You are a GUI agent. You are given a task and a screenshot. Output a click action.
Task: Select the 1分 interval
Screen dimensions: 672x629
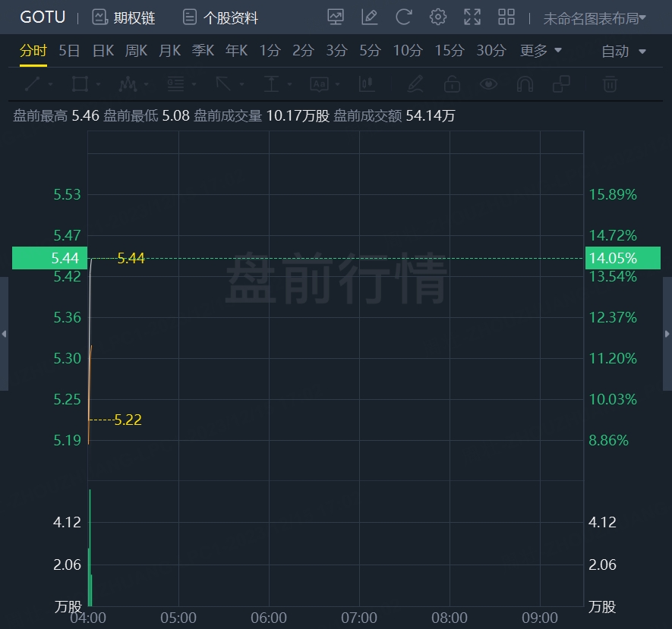pyautogui.click(x=270, y=51)
